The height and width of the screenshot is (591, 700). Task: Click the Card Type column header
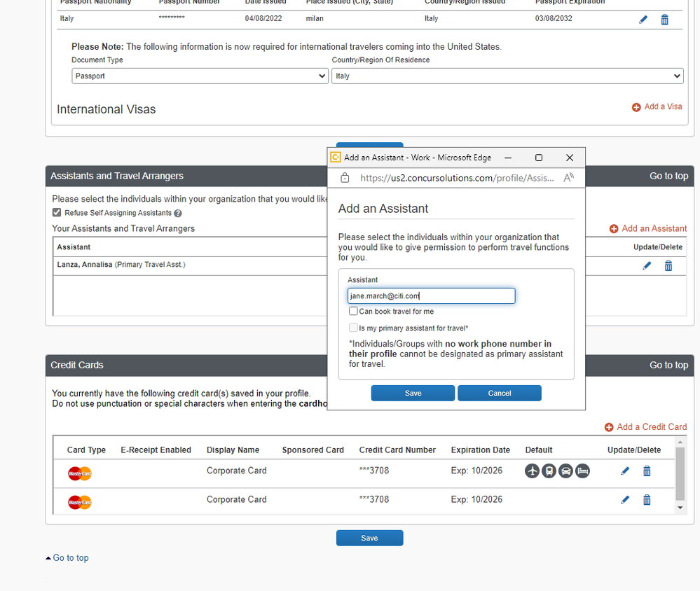[86, 450]
